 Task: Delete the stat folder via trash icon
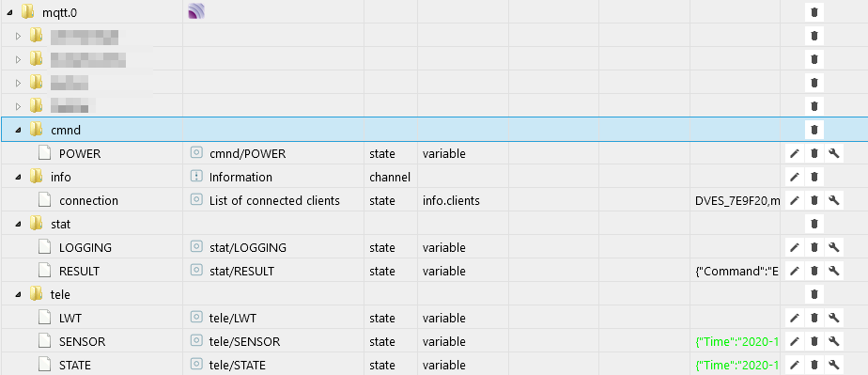814,224
